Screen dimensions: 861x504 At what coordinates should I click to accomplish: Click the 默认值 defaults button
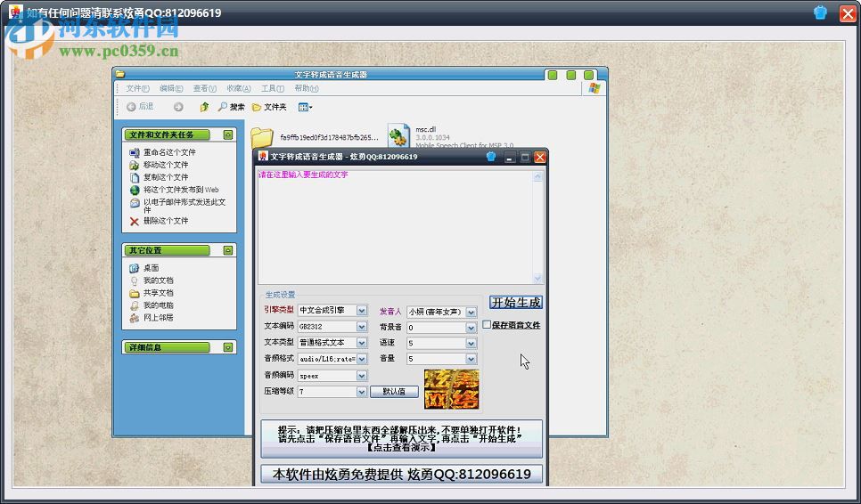pos(394,392)
